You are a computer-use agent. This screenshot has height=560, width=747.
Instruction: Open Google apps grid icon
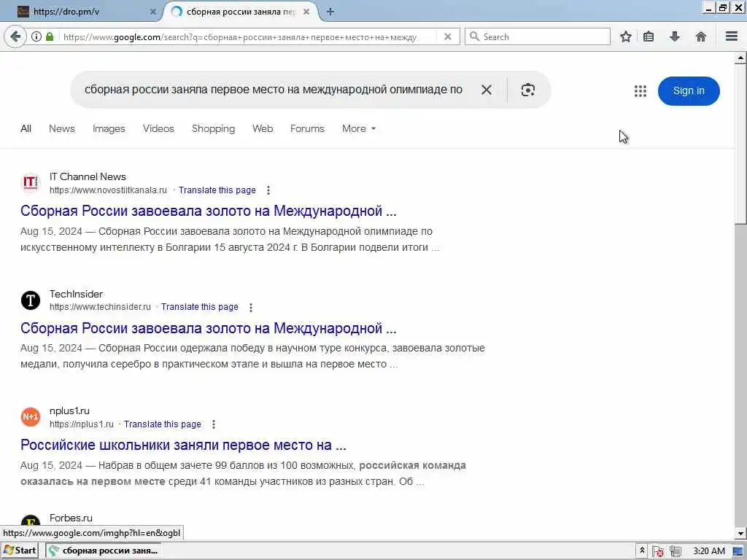640,91
